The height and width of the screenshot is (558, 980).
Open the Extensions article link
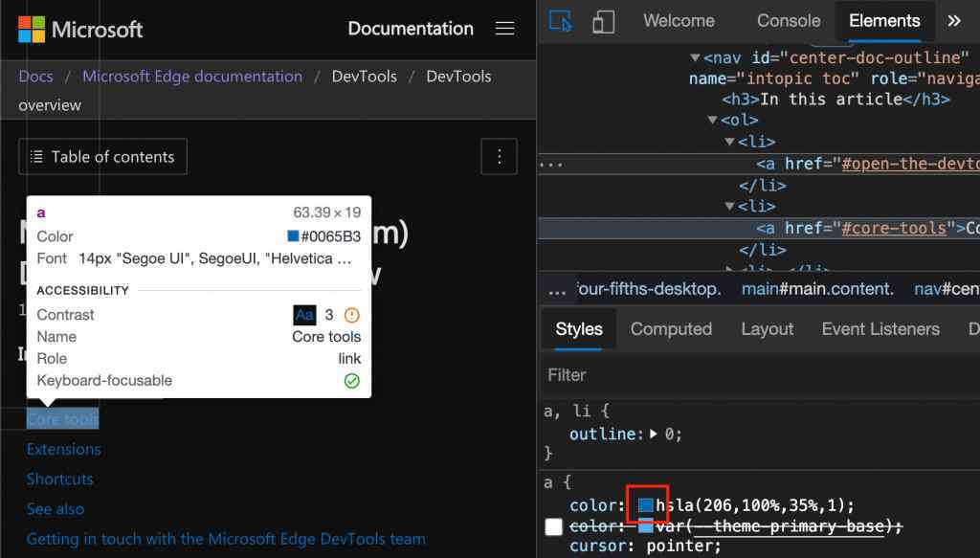pos(63,449)
